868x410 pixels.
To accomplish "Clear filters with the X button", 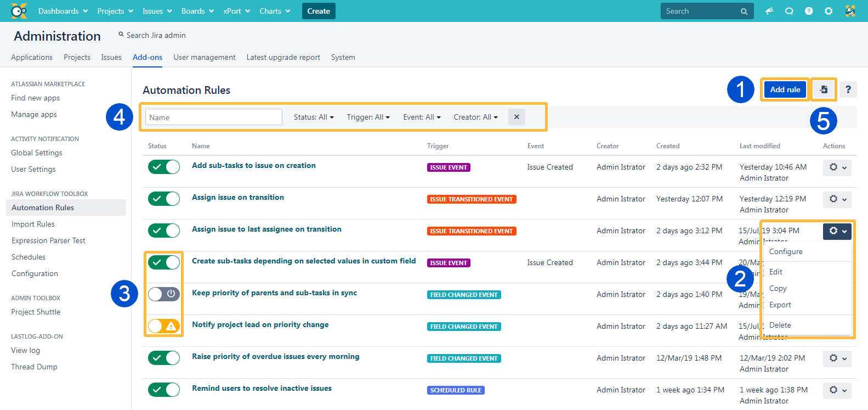I will 517,117.
